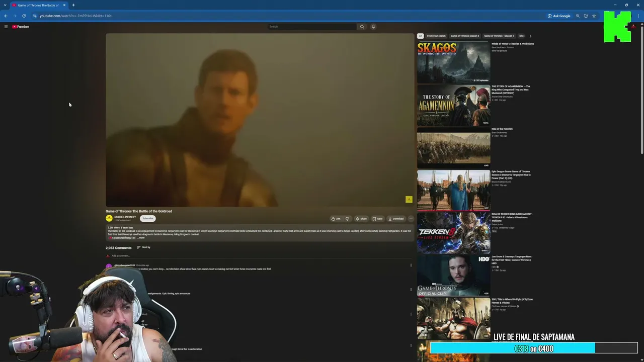Click the yellow channel watermark in the player
The image size is (644, 362).
pos(409,200)
